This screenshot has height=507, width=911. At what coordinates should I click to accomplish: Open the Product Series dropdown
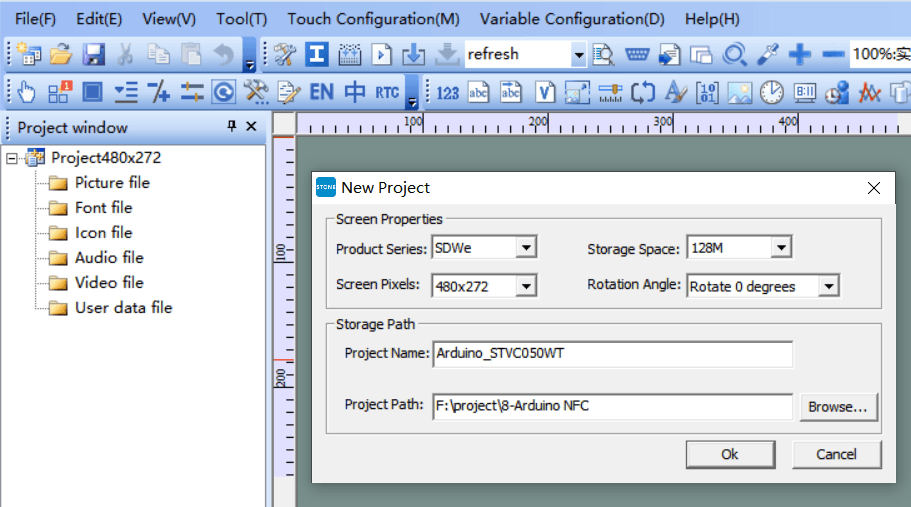[x=526, y=248]
